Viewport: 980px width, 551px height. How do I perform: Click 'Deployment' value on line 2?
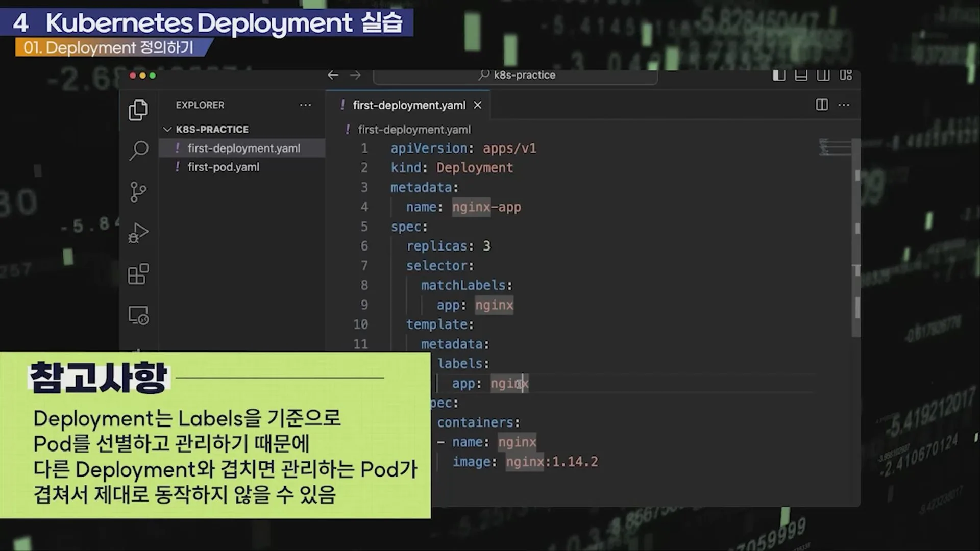pyautogui.click(x=475, y=168)
